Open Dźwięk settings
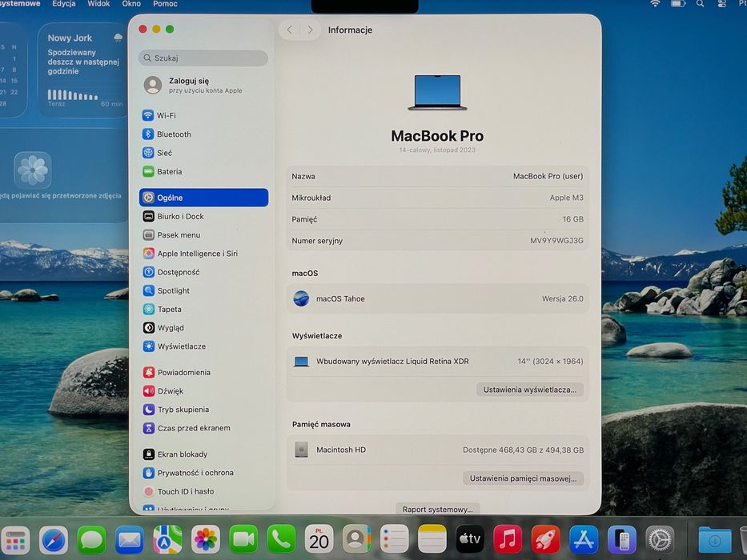 click(203, 391)
